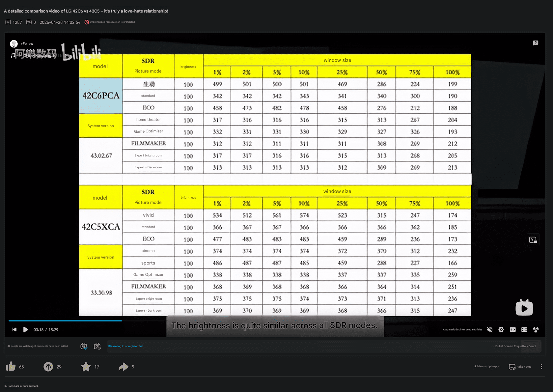This screenshot has width=553, height=392.
Task: Click the comment count icon beside 0
Action: (29, 22)
